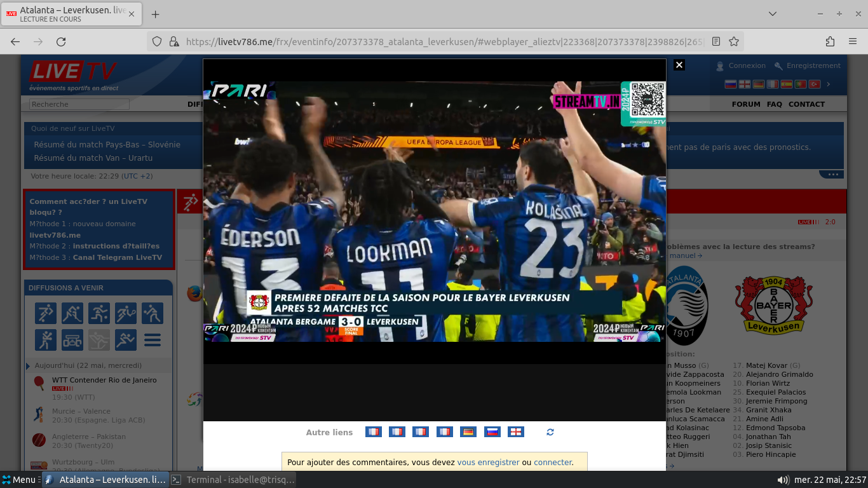Open the instructions détaillées link
Viewport: 868px width, 488px height.
116,246
